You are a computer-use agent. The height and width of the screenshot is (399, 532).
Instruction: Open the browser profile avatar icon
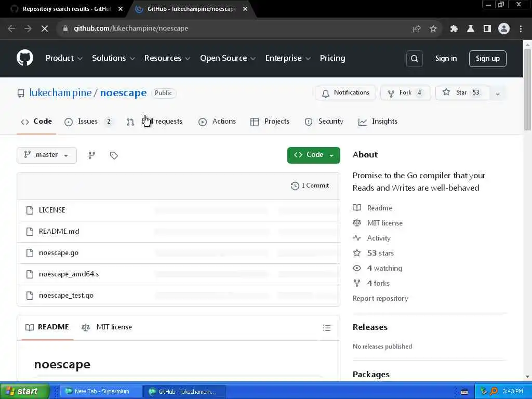pyautogui.click(x=504, y=29)
